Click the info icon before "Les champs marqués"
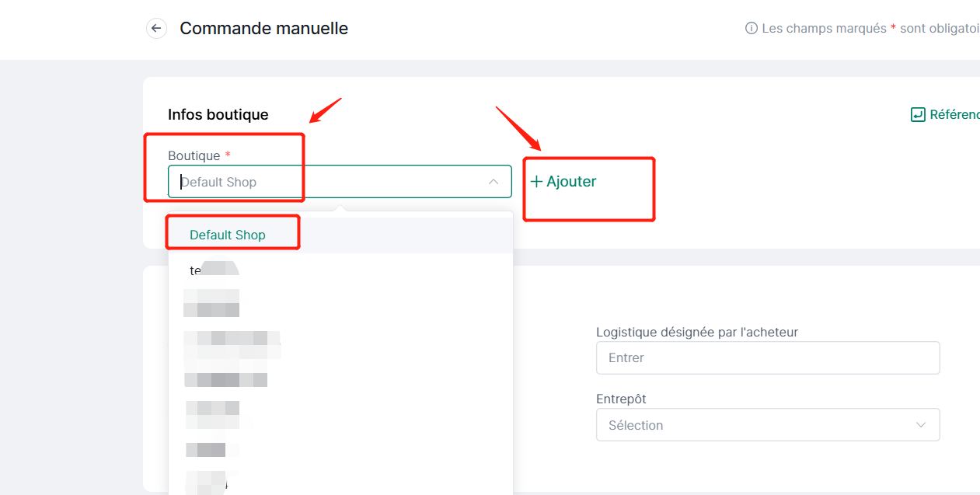 tap(752, 29)
